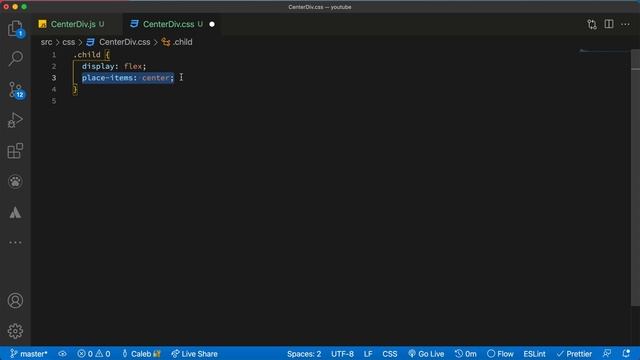Open the triangle-logo view in the activity bar
The width and height of the screenshot is (640, 360).
pos(15,212)
